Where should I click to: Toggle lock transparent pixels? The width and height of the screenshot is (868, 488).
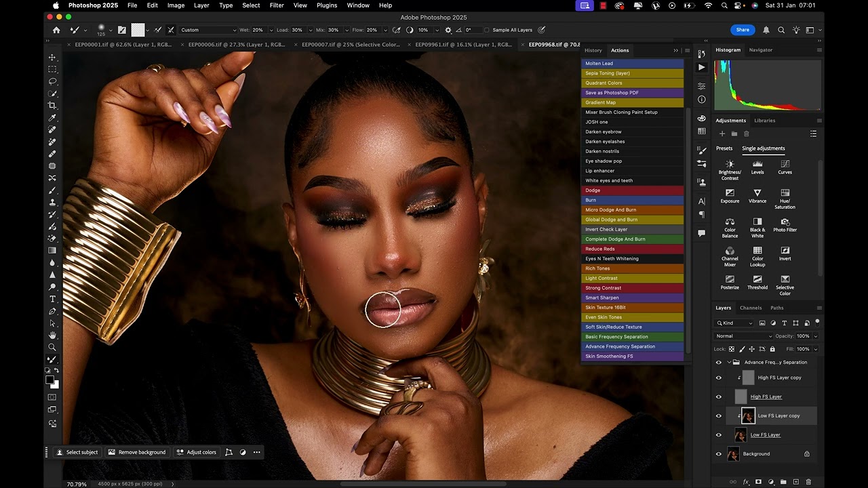pyautogui.click(x=731, y=349)
